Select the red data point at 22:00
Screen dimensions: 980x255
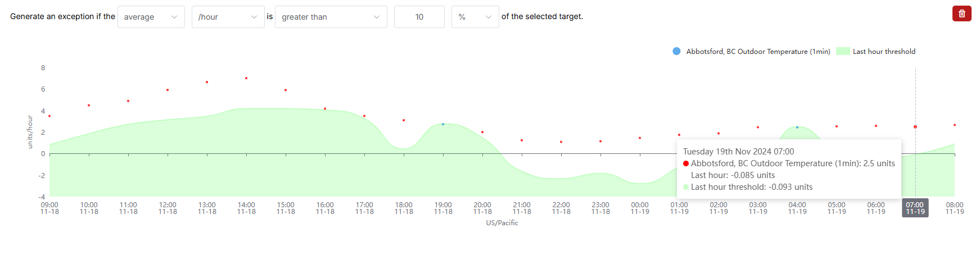pyautogui.click(x=561, y=142)
